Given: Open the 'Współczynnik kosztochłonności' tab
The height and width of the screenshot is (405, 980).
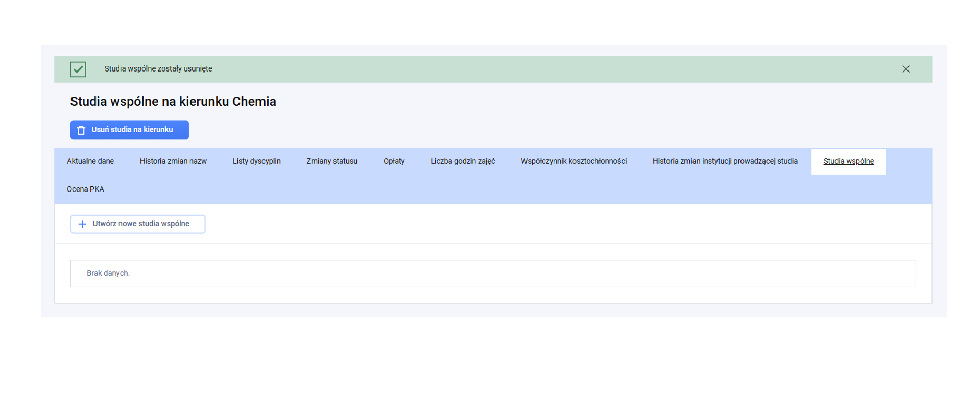Looking at the screenshot, I should click(573, 161).
